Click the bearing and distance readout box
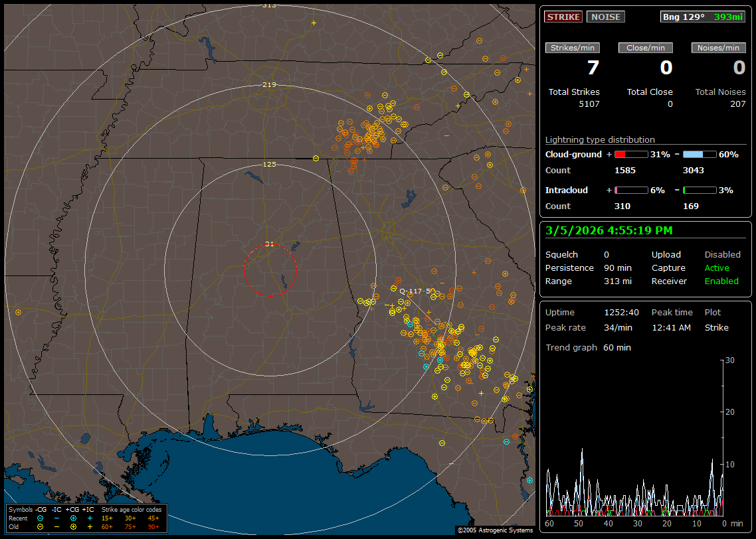 click(x=703, y=17)
